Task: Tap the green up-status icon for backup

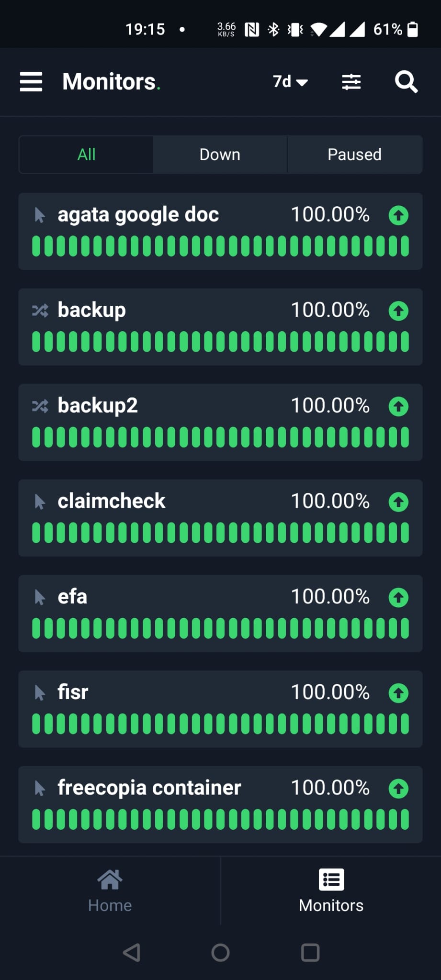Action: click(x=398, y=311)
